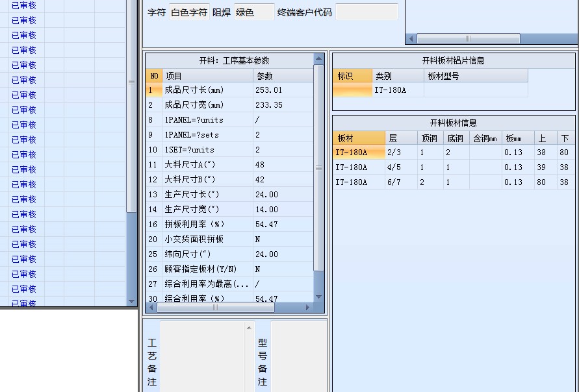This screenshot has height=392, width=579.
Task: Click the value 233.35 in the parameters table
Action: (x=269, y=105)
